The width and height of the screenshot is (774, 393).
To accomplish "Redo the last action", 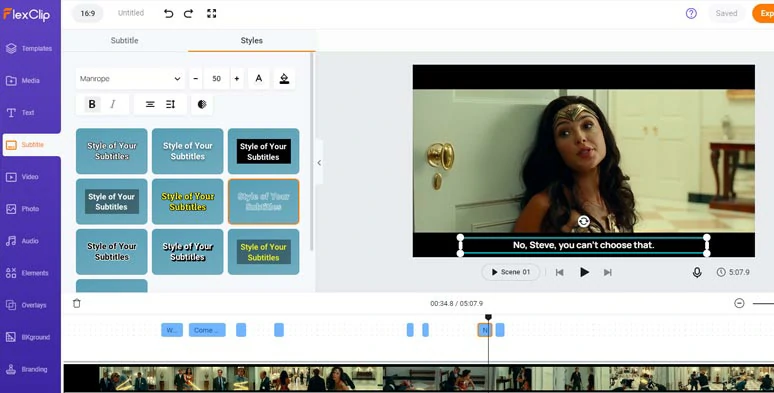I will [x=189, y=13].
